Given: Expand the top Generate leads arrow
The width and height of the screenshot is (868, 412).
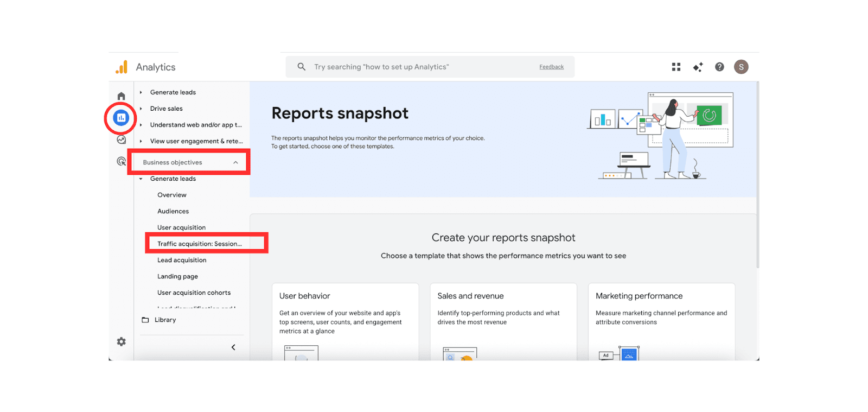Looking at the screenshot, I should point(141,92).
